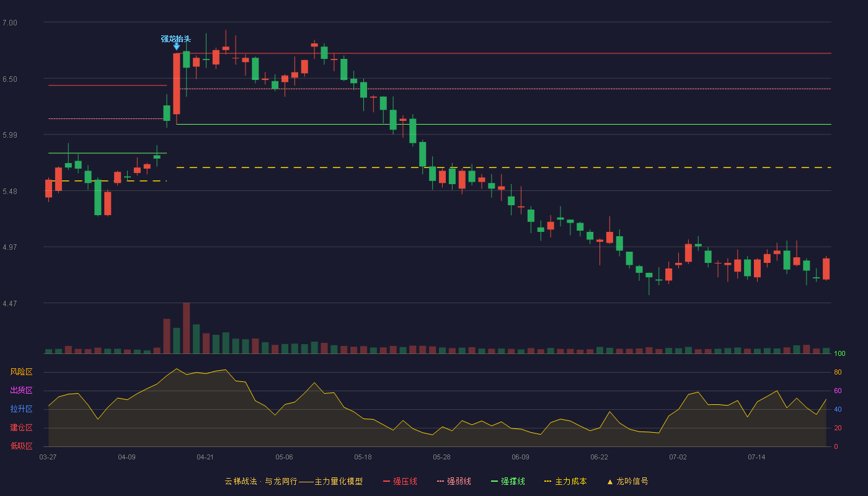
Task: Select the 拉升区 zone label
Action: click(x=21, y=409)
